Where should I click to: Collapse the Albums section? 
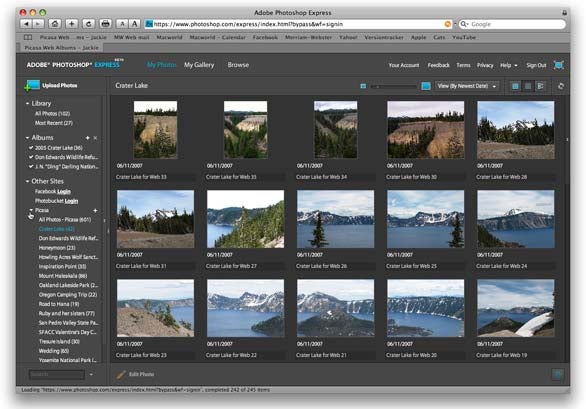click(27, 138)
